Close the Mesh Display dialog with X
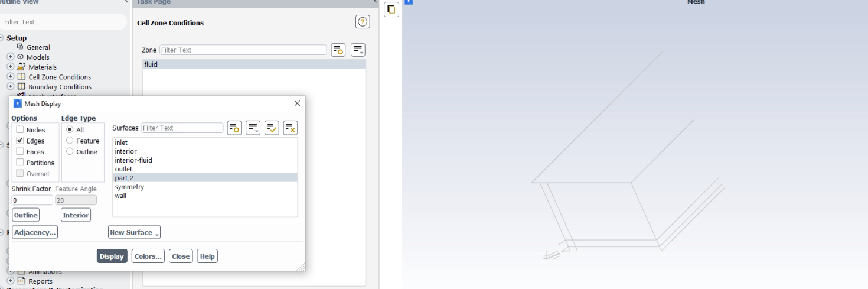The image size is (868, 289). 296,103
